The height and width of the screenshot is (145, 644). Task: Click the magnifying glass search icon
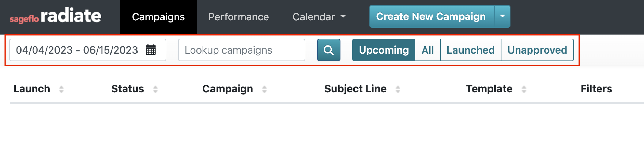click(x=328, y=50)
